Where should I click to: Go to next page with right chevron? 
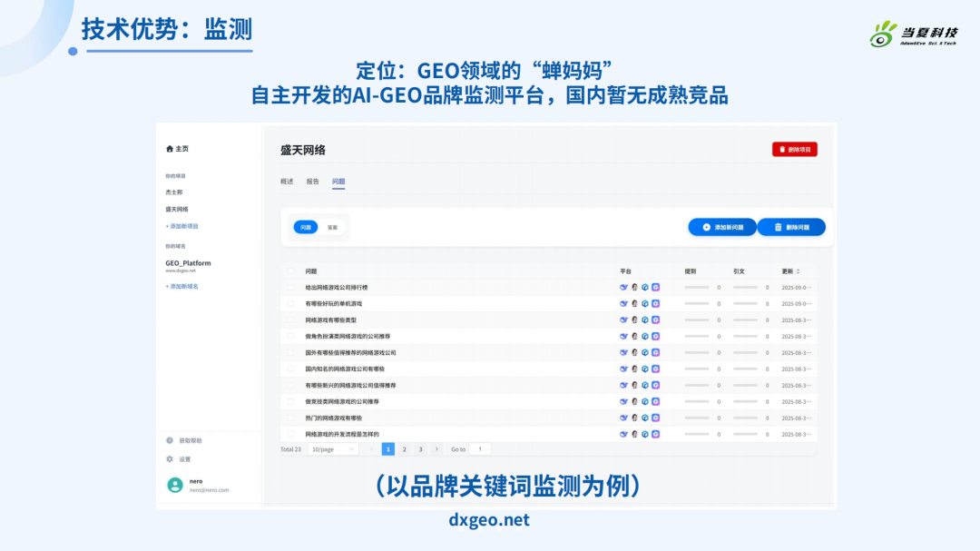coord(436,449)
